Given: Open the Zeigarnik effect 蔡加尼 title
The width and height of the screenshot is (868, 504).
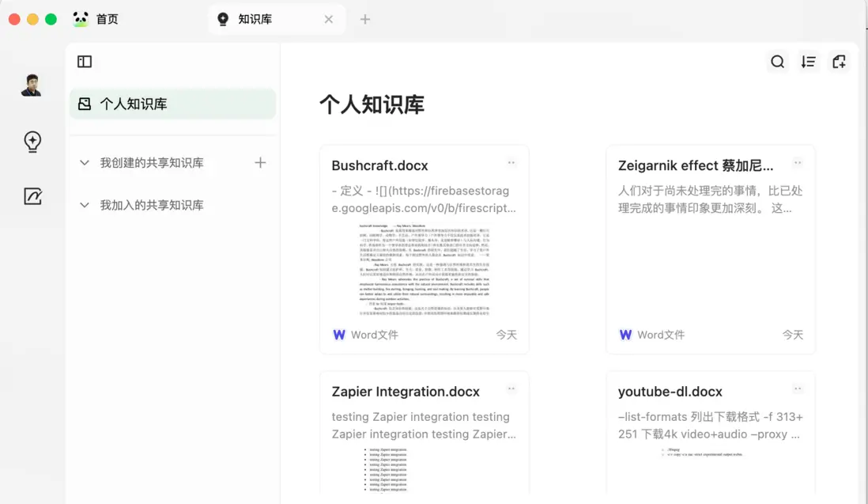Looking at the screenshot, I should (x=696, y=165).
